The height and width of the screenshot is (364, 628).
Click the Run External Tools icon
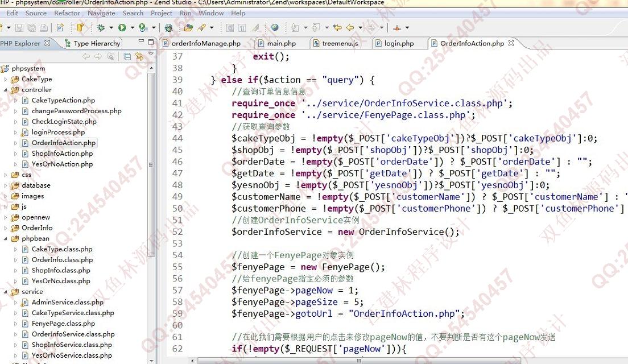143,28
